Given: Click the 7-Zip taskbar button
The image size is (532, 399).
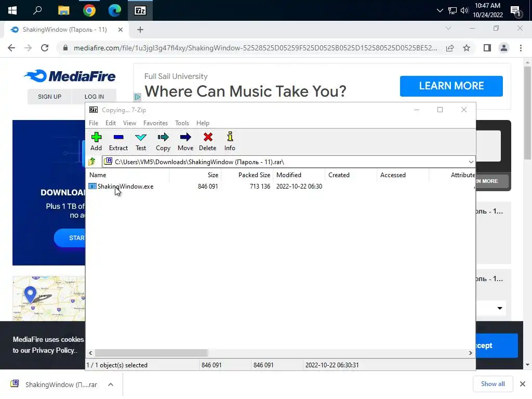Looking at the screenshot, I should click(140, 10).
